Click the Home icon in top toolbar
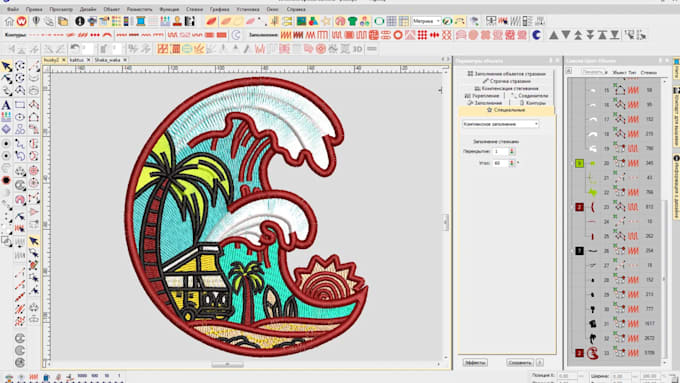The width and height of the screenshot is (680, 383). tap(9, 21)
